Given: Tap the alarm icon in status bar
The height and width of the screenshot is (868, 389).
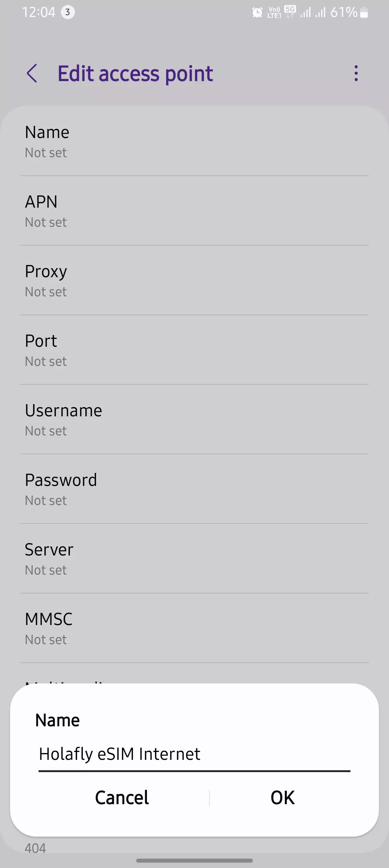Looking at the screenshot, I should point(257,13).
